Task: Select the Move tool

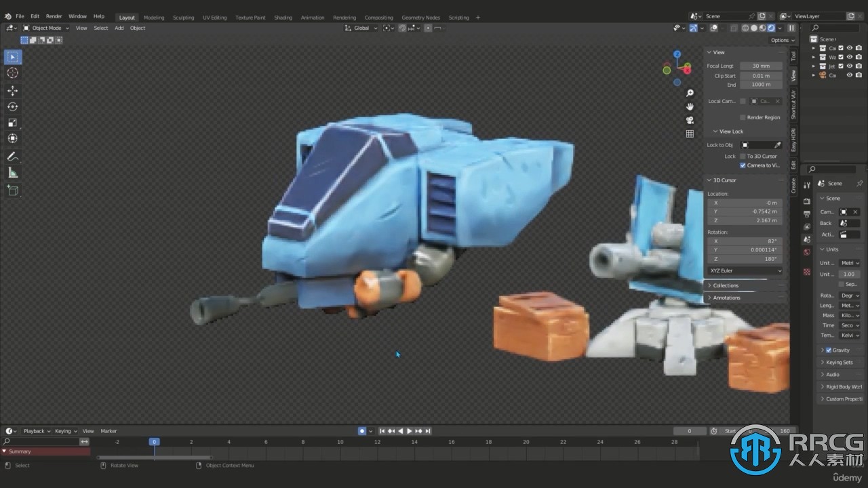Action: 13,90
